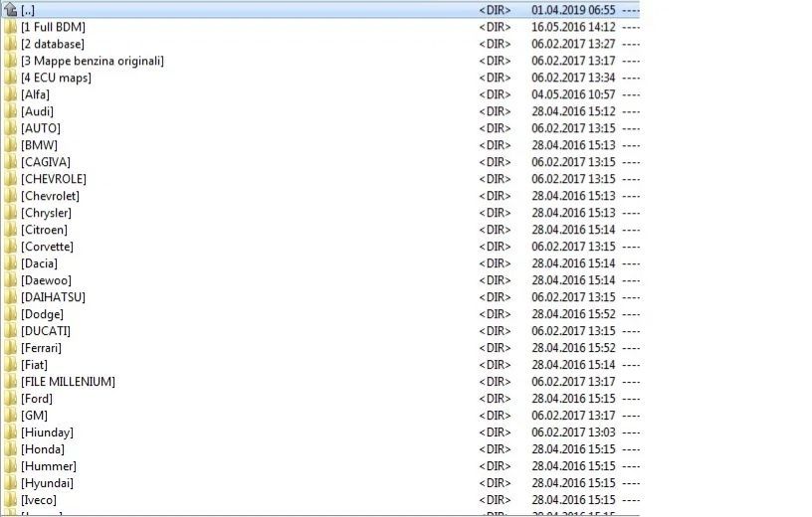Click the parent directory up-arrow icon

click(10, 9)
